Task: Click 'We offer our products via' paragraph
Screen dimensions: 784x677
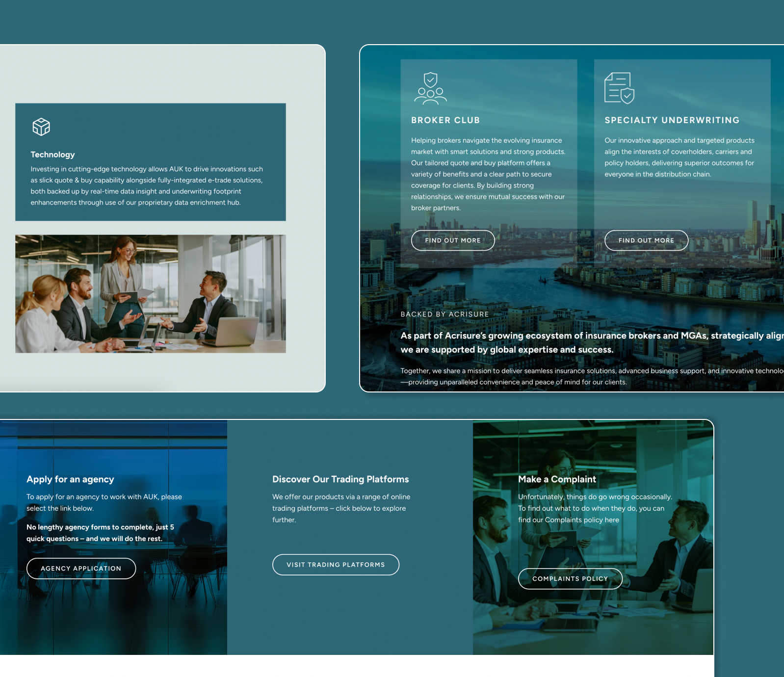Action: click(341, 508)
